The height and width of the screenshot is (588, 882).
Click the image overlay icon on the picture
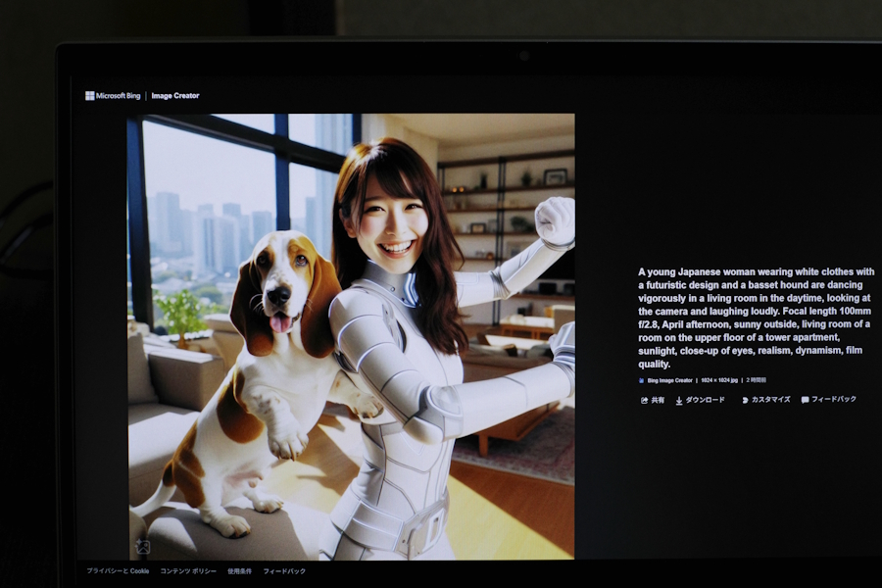click(143, 547)
